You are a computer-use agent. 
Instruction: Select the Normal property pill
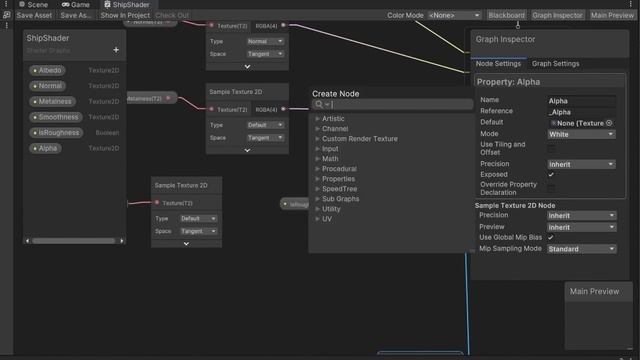pyautogui.click(x=47, y=86)
